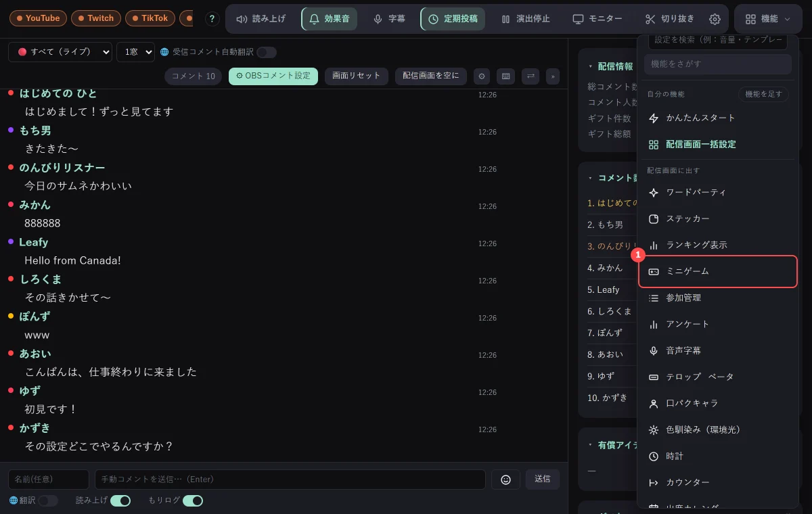812x514 pixels.
Task: Select ランキング表示 menu entry
Action: pos(717,245)
